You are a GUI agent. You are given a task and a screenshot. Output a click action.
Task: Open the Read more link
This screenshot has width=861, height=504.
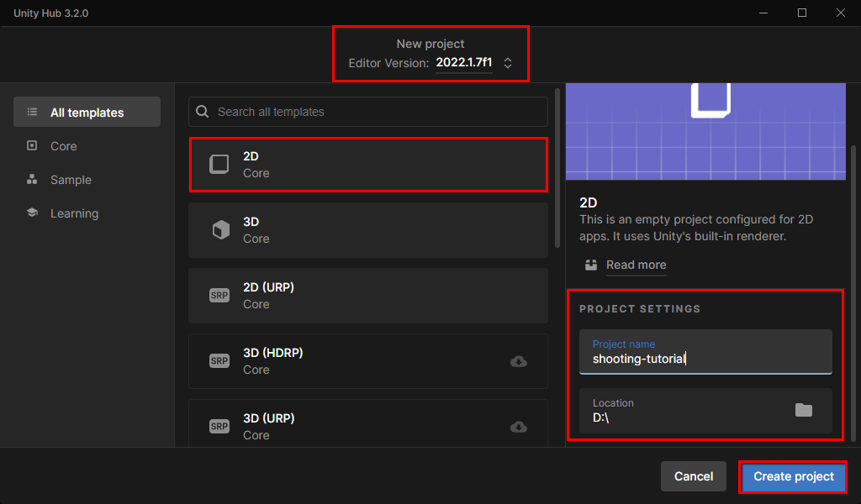[x=636, y=265]
